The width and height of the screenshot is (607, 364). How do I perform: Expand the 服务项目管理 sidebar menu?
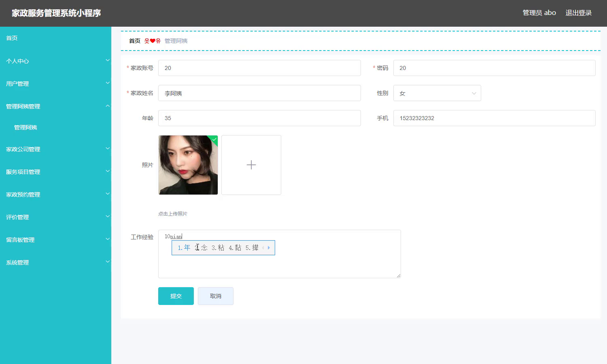tap(55, 171)
